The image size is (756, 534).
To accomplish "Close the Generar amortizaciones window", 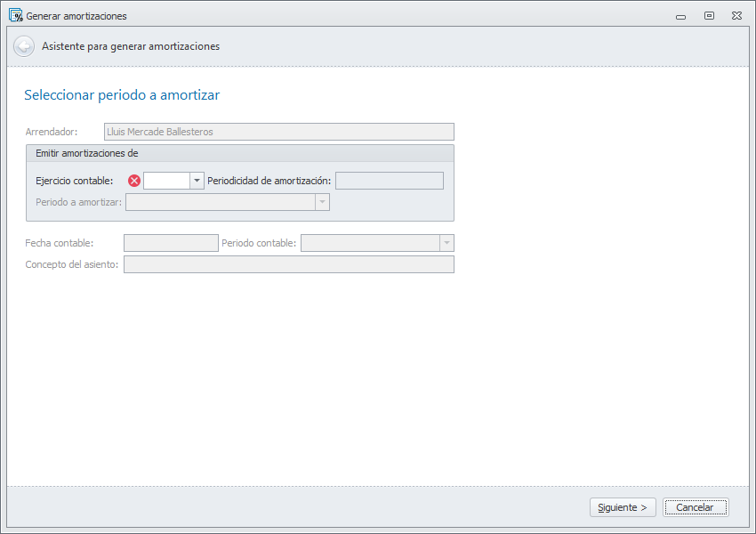I will 736,16.
